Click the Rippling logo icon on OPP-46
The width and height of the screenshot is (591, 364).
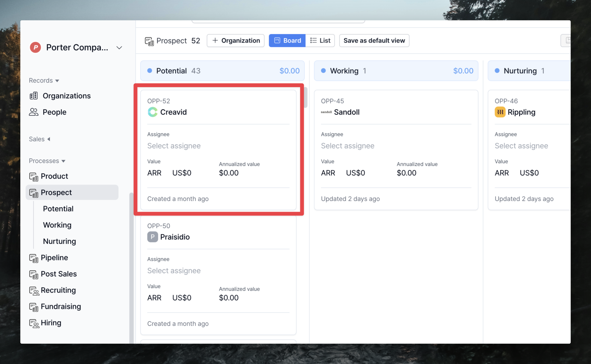[500, 112]
